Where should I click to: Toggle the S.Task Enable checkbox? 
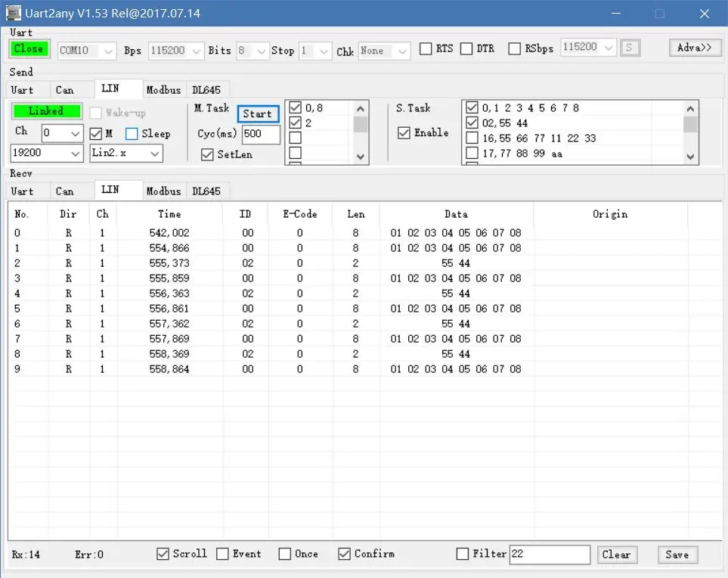(404, 133)
